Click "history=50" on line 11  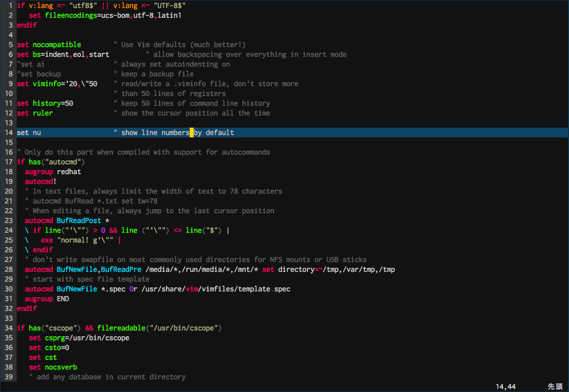(x=53, y=103)
